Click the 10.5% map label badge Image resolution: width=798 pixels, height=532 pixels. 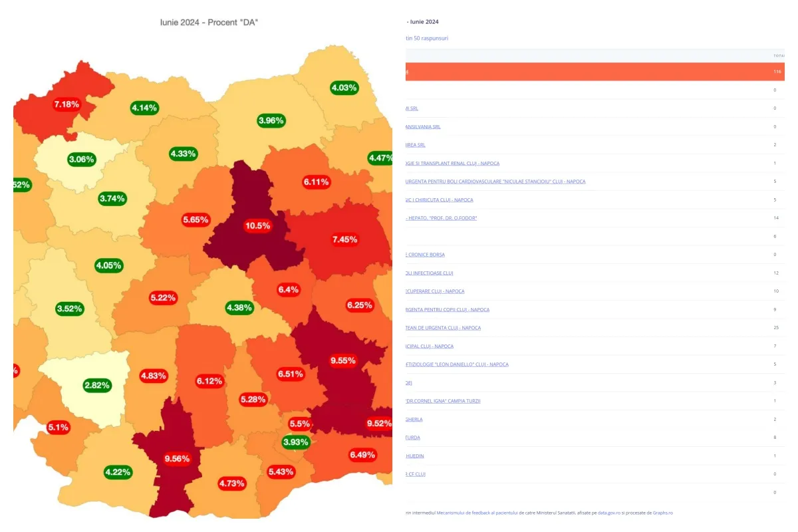258,225
